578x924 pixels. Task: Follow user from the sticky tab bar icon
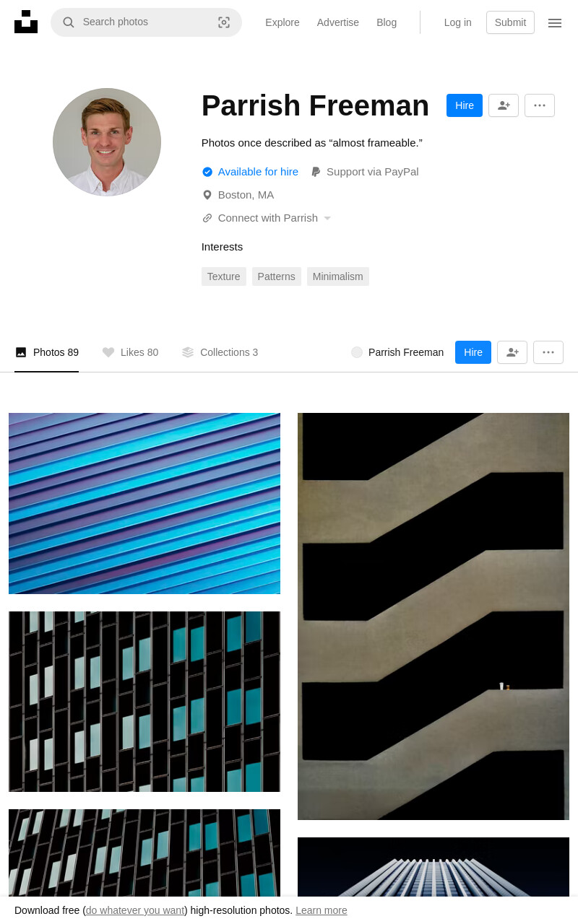[x=512, y=352]
